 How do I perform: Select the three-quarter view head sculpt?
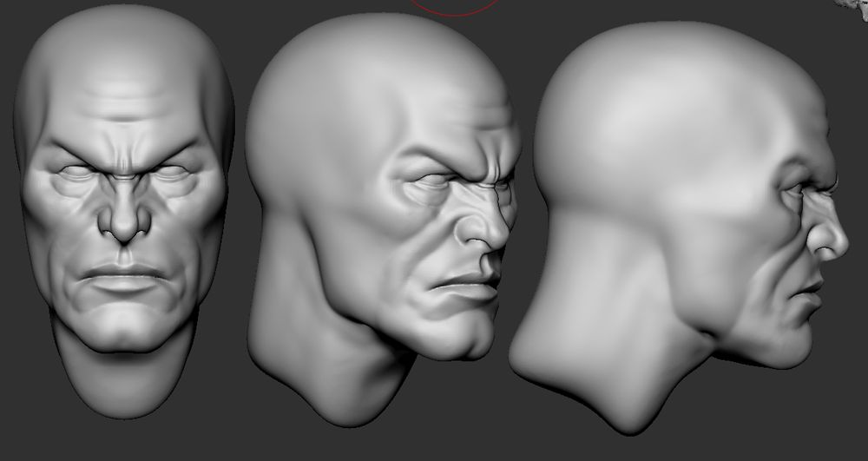coord(382,219)
